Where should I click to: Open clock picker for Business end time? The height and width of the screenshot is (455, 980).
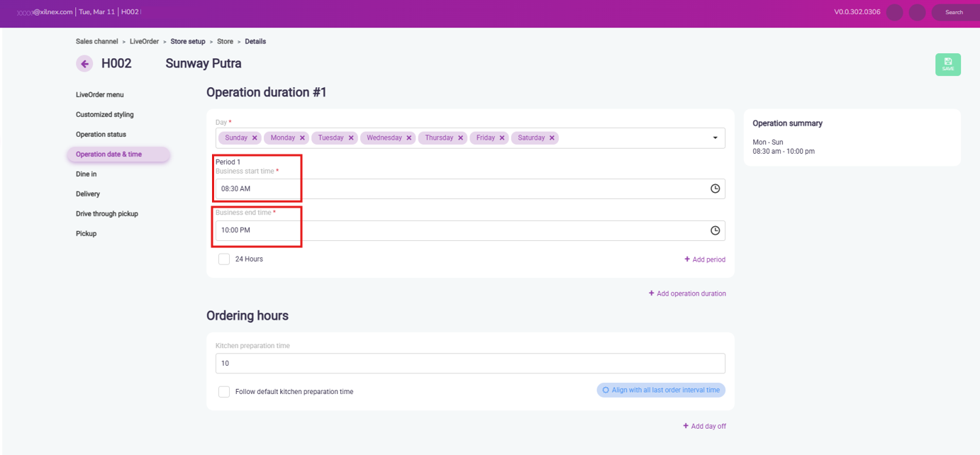pos(715,230)
